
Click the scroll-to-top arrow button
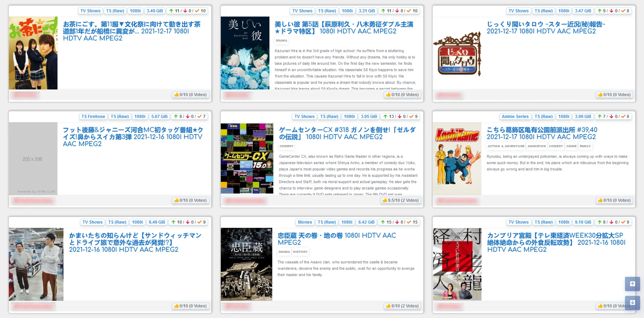632,284
